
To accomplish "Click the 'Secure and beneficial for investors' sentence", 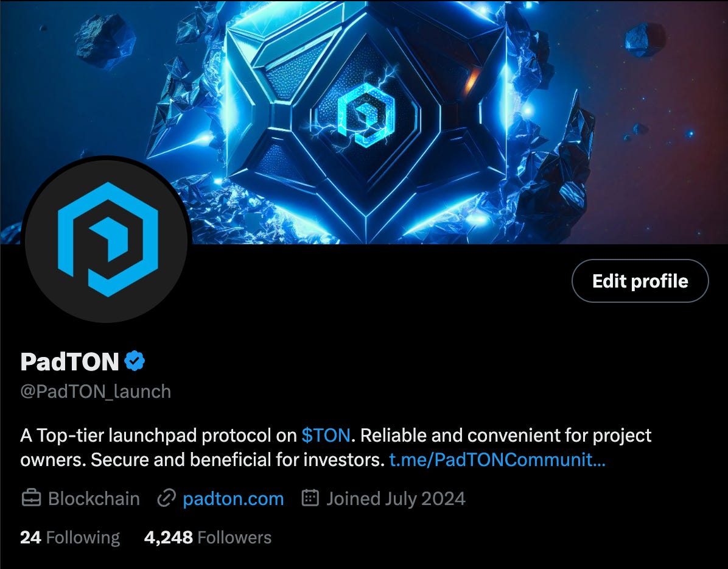I will click(x=237, y=460).
